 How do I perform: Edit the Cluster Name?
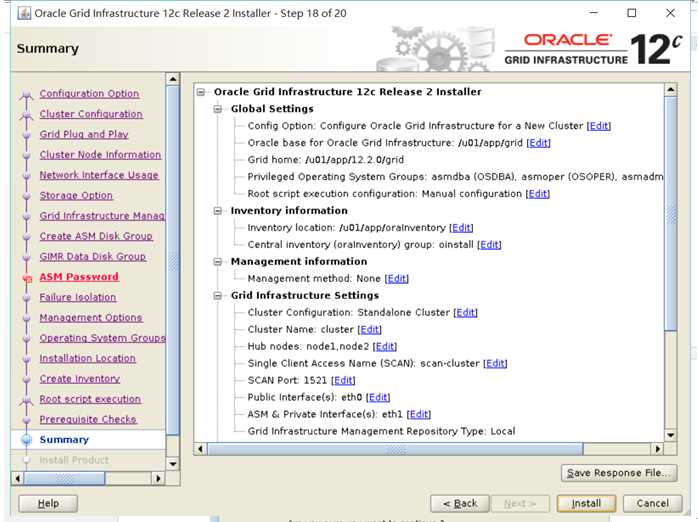point(369,330)
